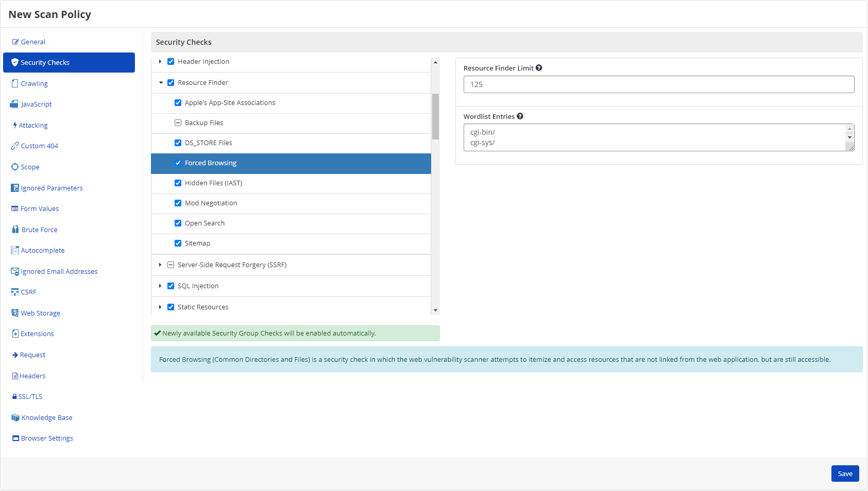This screenshot has height=491, width=868.
Task: Click into the Resource Finder Limit field
Action: point(658,84)
